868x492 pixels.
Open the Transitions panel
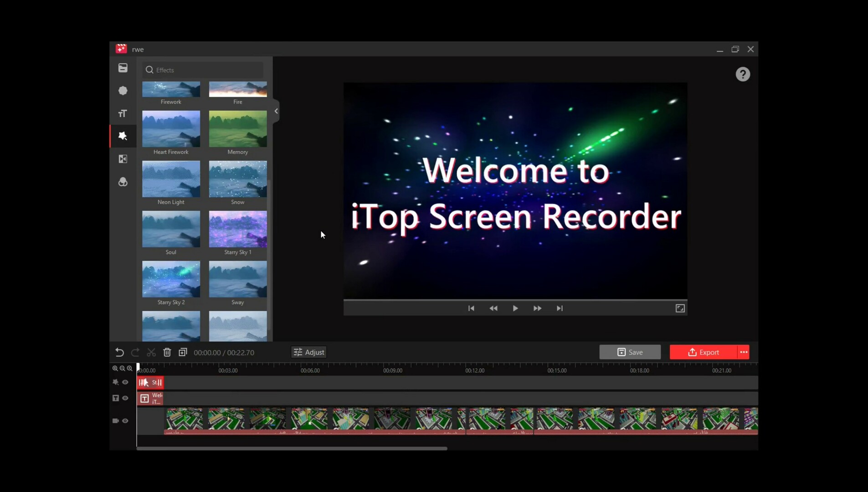122,159
